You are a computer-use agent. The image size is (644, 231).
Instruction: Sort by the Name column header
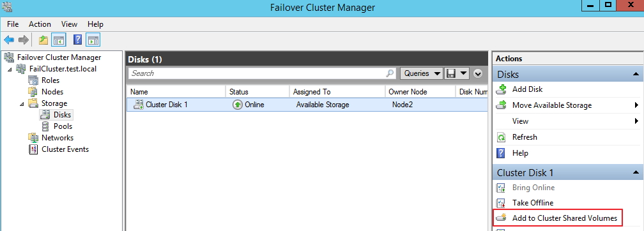pyautogui.click(x=176, y=92)
